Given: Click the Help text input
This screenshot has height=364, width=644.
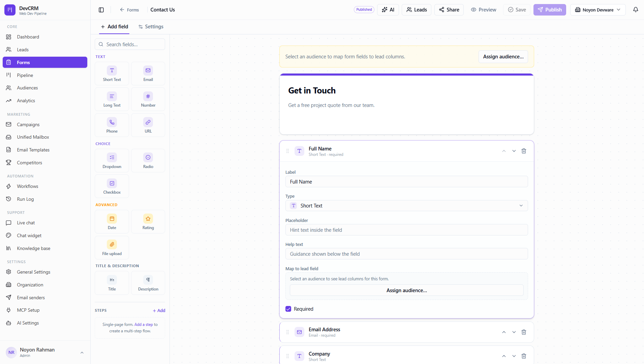Looking at the screenshot, I should coord(406,254).
